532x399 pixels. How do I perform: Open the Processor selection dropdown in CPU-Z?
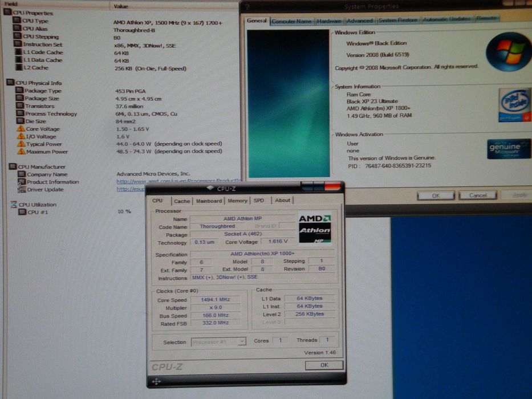218,341
